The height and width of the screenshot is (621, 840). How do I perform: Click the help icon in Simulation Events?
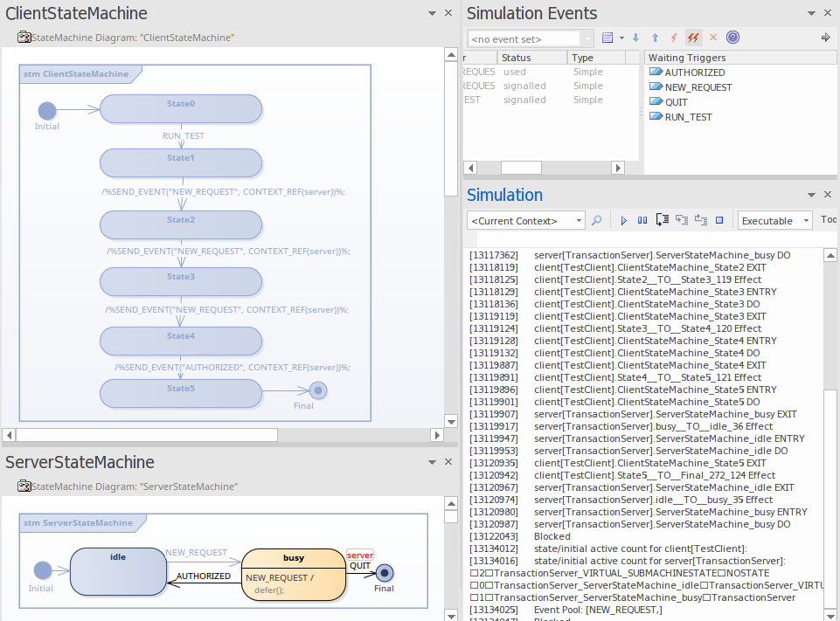coord(732,38)
